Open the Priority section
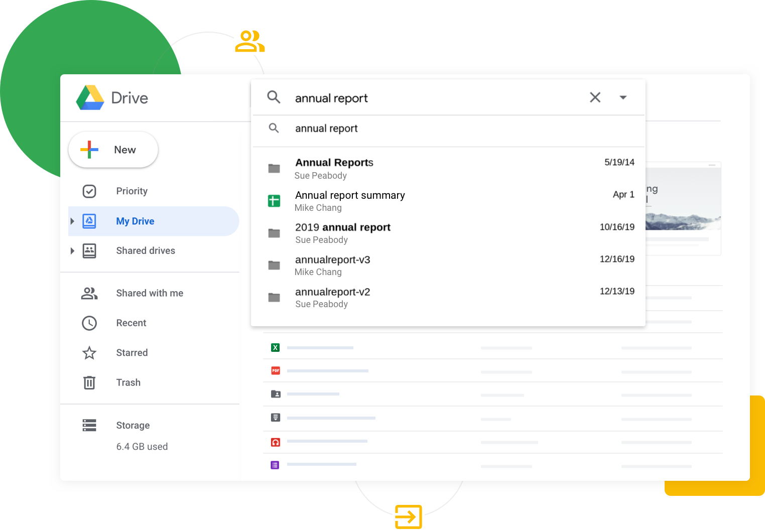 pyautogui.click(x=132, y=191)
